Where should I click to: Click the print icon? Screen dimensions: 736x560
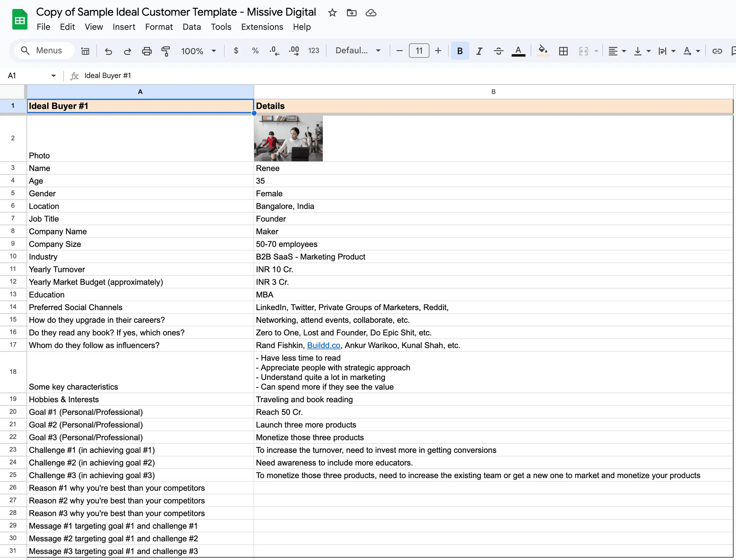[147, 51]
